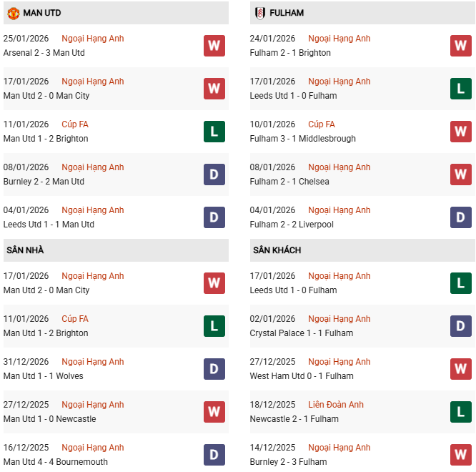Image resolution: width=476 pixels, height=472 pixels.
Task: Click the D badge for Burnley 2 - 2 Man Utd
Action: pyautogui.click(x=214, y=174)
